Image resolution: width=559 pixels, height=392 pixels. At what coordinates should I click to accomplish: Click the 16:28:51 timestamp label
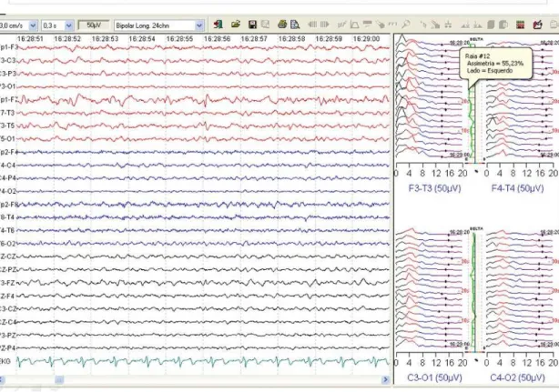[30, 39]
